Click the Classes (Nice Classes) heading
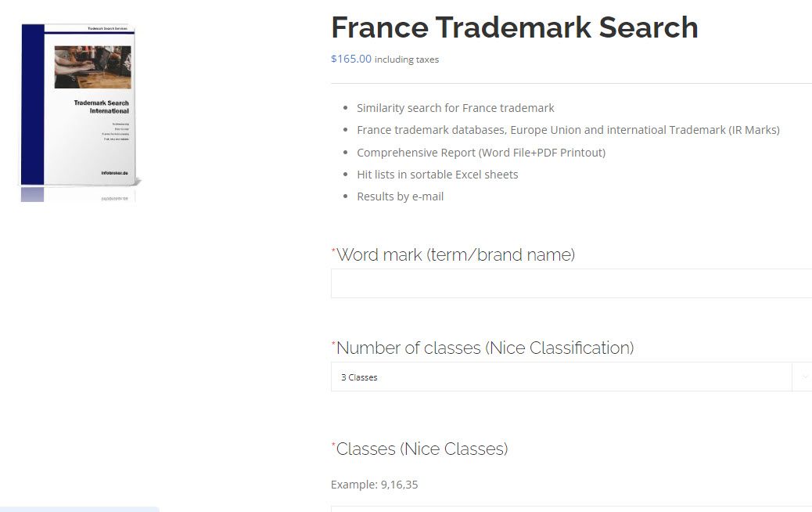This screenshot has height=512, width=812. point(419,449)
